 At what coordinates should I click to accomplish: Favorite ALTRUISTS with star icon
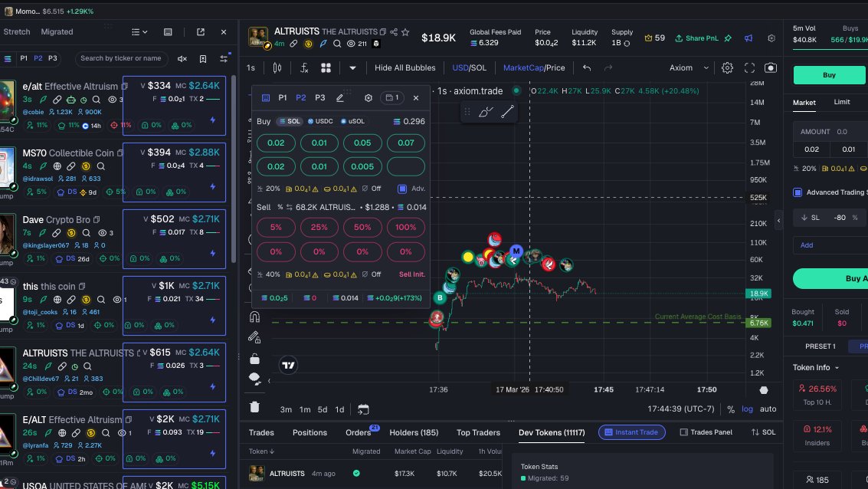pos(405,32)
